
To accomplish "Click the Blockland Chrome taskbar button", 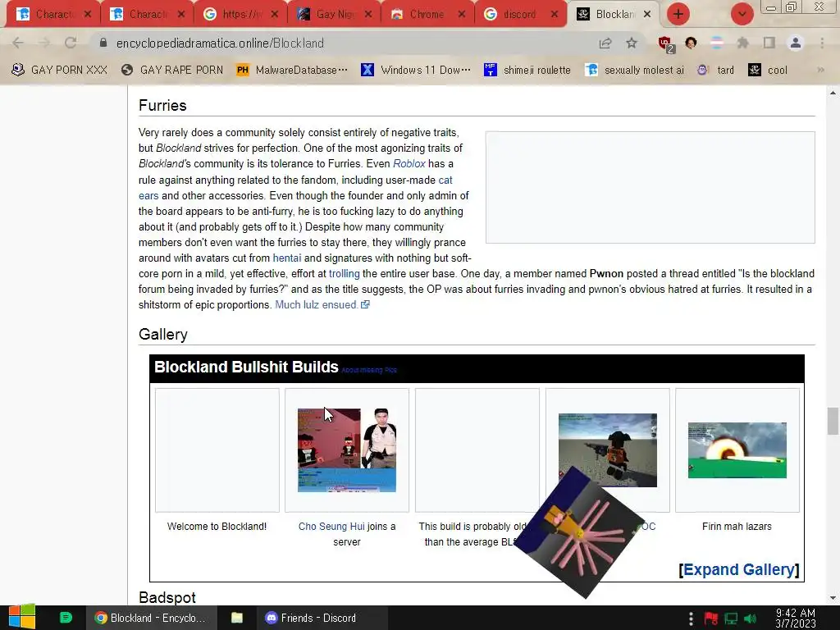I will coord(151,618).
